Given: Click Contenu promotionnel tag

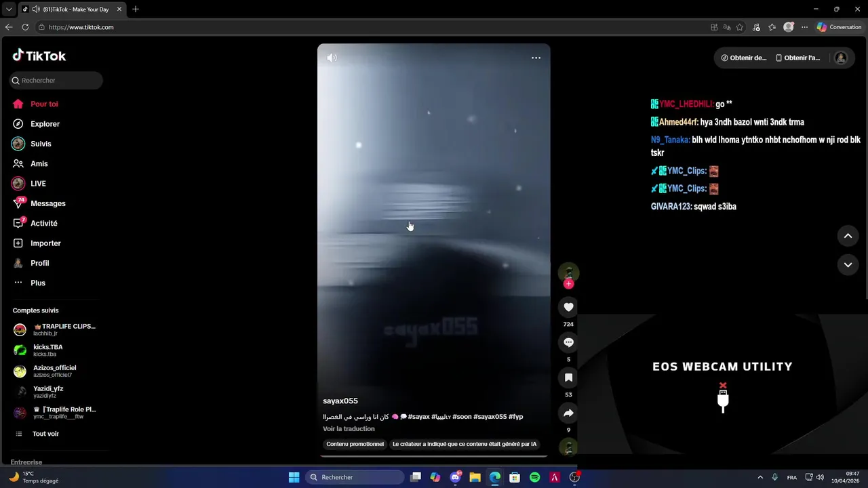Looking at the screenshot, I should click(355, 445).
